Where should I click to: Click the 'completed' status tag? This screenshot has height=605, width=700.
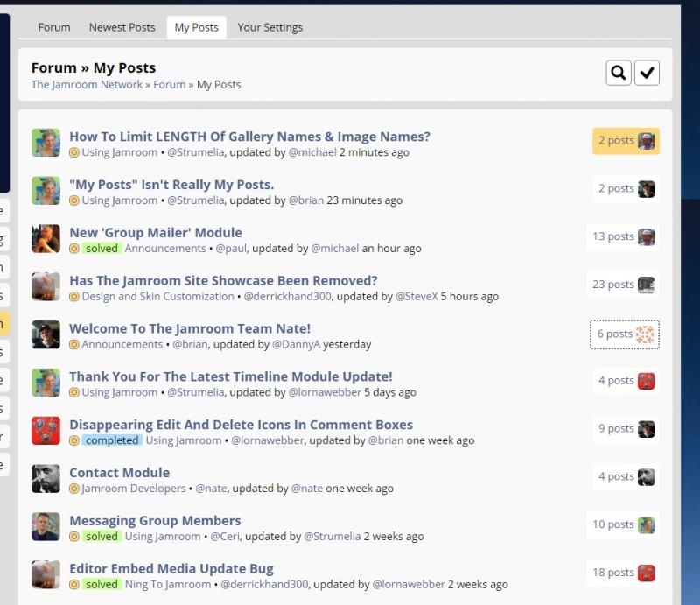[112, 440]
